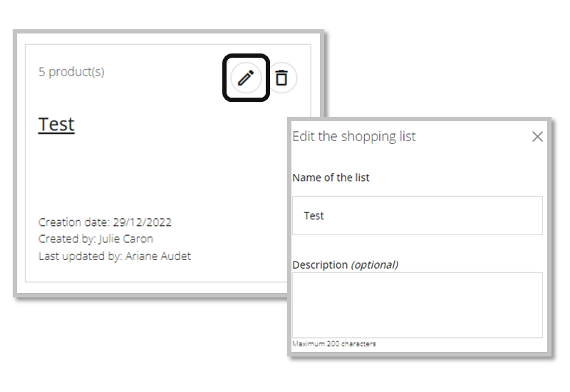Delete the Test list with trash icon

coord(282,78)
